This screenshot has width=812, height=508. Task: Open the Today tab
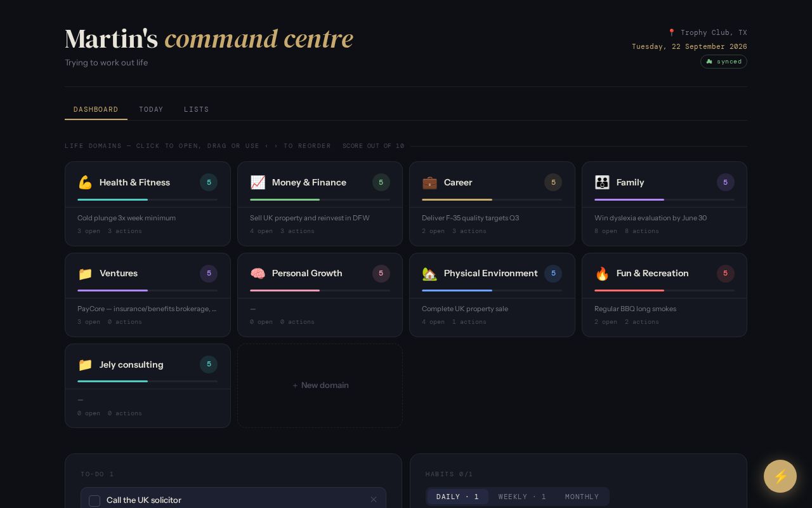151,109
